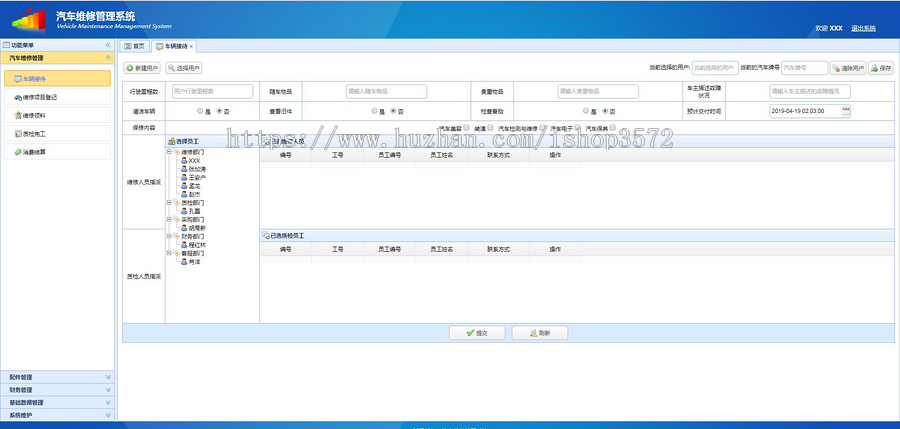Viewport: 900px width, 429px height.
Task: Click the calendar icon in 预计交付时间 field
Action: tap(845, 110)
